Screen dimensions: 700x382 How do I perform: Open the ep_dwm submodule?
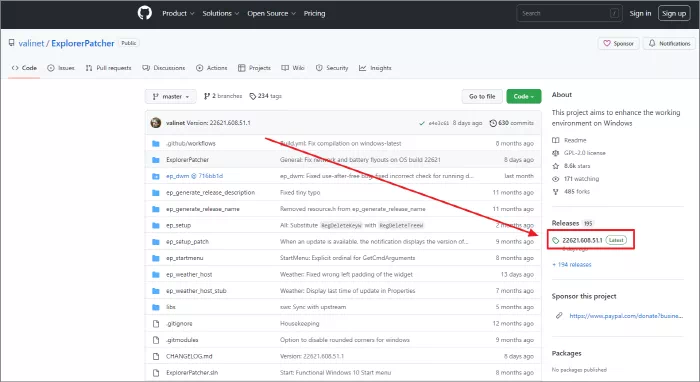tap(194, 176)
